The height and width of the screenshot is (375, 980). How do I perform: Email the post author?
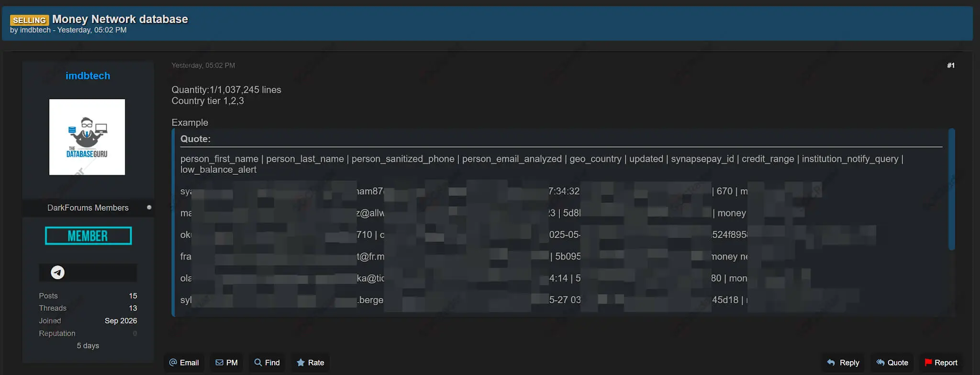click(184, 363)
